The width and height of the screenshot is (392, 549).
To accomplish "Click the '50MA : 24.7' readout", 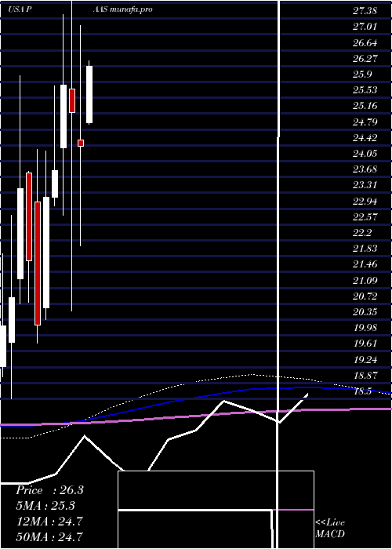I will [x=49, y=537].
